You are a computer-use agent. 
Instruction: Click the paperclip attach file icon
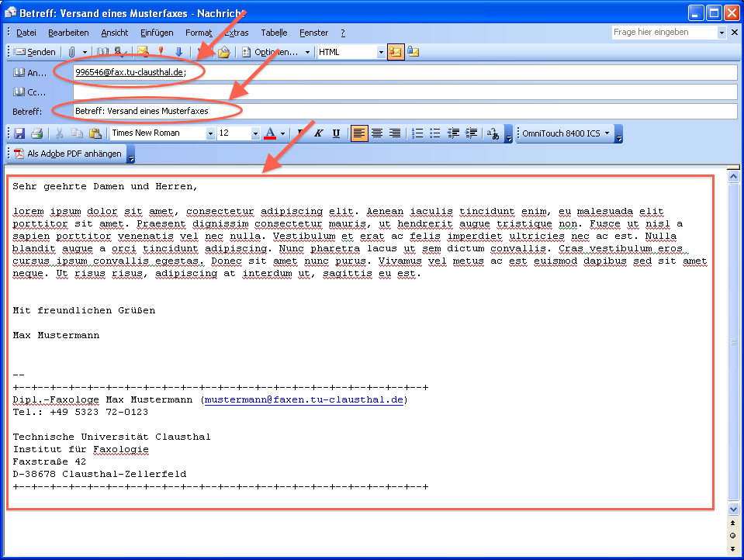pyautogui.click(x=71, y=52)
